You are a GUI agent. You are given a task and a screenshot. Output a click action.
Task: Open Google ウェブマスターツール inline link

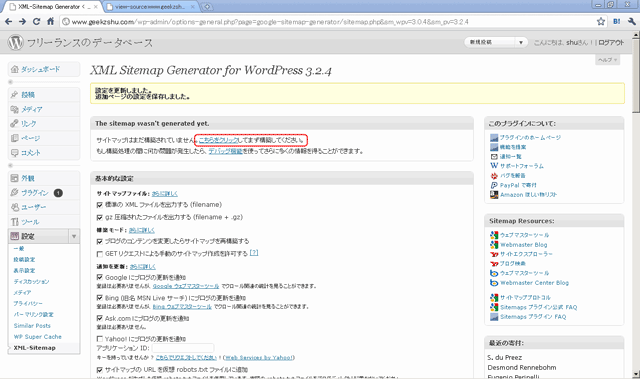(x=186, y=286)
